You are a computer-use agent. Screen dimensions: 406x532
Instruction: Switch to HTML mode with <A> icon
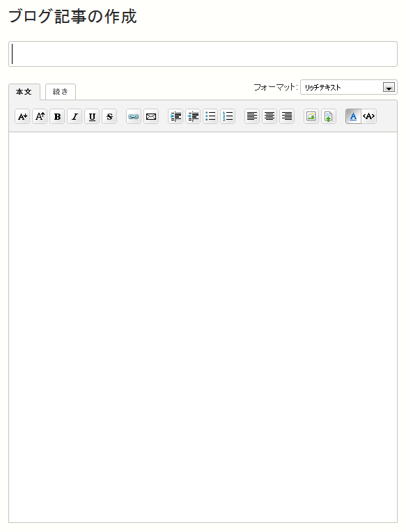368,116
